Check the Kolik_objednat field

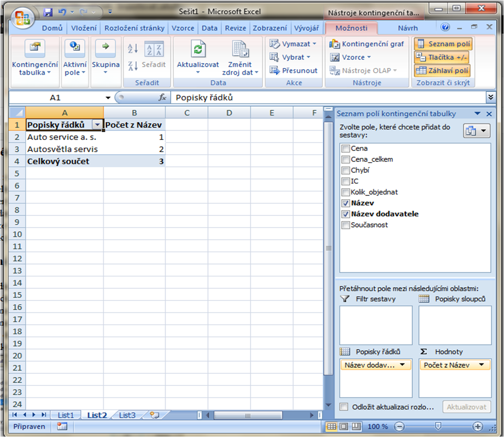(x=346, y=192)
